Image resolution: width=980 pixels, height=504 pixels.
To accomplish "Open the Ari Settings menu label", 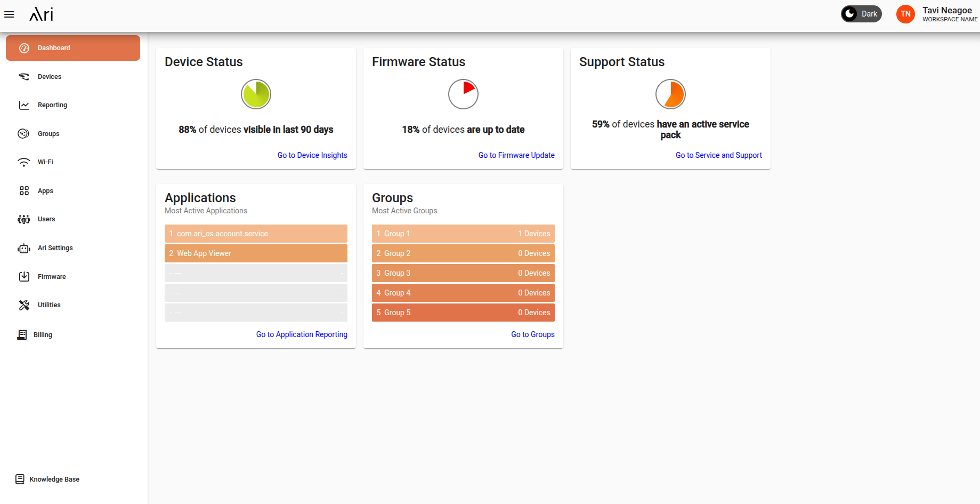I will (x=55, y=248).
